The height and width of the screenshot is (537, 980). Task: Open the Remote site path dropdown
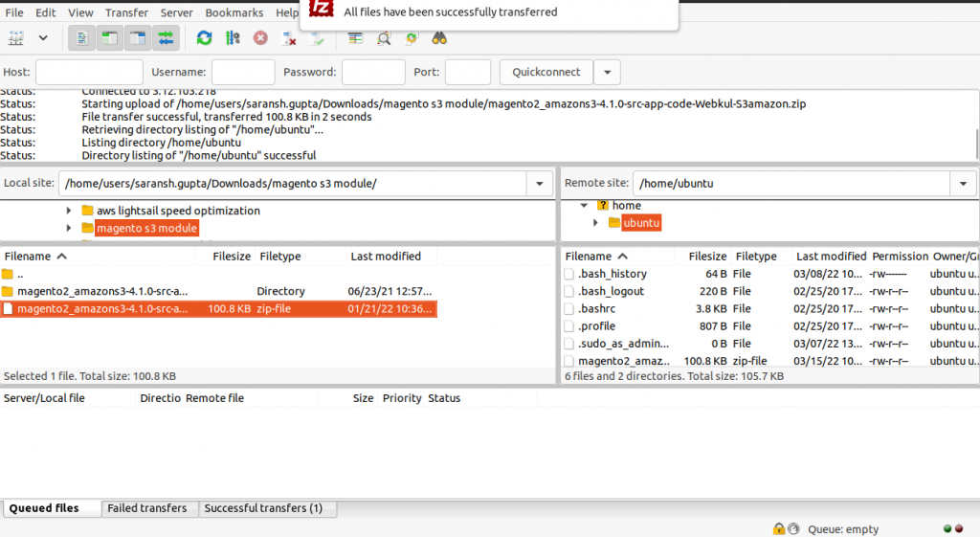(x=963, y=184)
